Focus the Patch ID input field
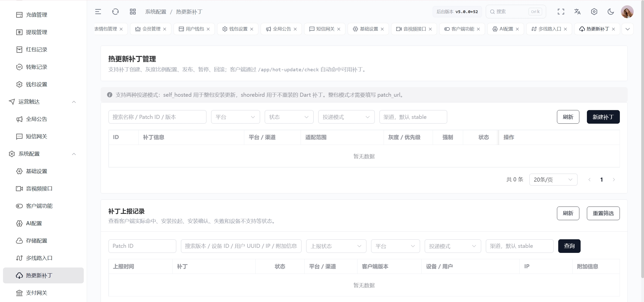This screenshot has width=644, height=302. 142,246
